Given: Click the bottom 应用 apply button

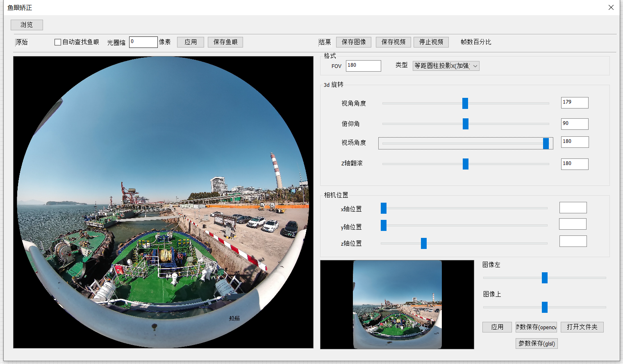Looking at the screenshot, I should (497, 327).
